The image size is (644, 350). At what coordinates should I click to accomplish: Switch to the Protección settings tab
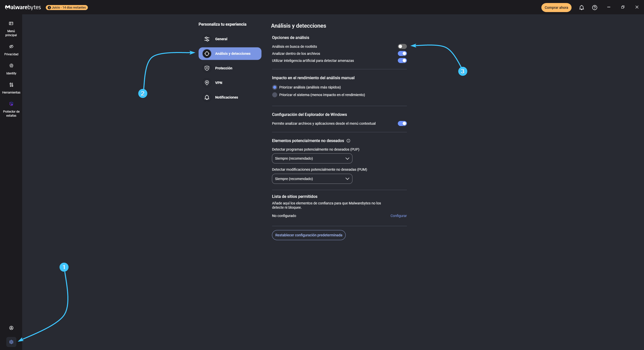click(x=230, y=68)
